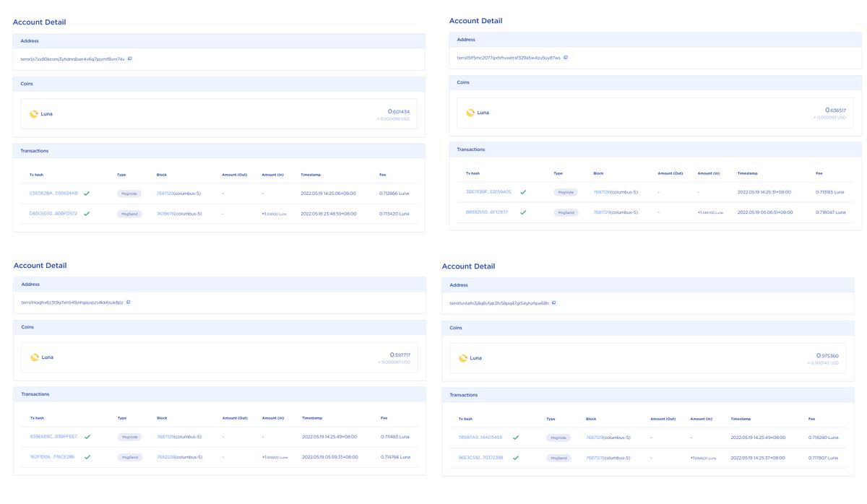Click MsgVote badge in row 3BE7F89F...EB159405

click(x=566, y=192)
